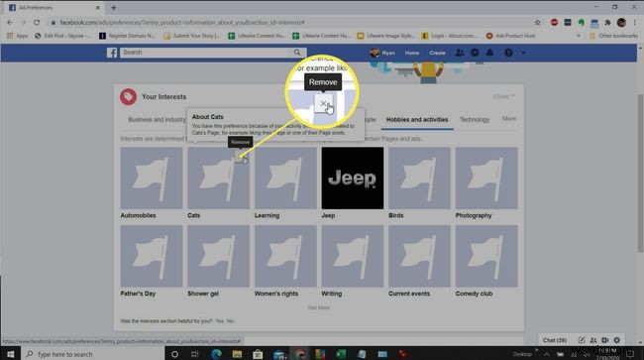Switch to Technology tab
The image size is (644, 360).
(475, 120)
